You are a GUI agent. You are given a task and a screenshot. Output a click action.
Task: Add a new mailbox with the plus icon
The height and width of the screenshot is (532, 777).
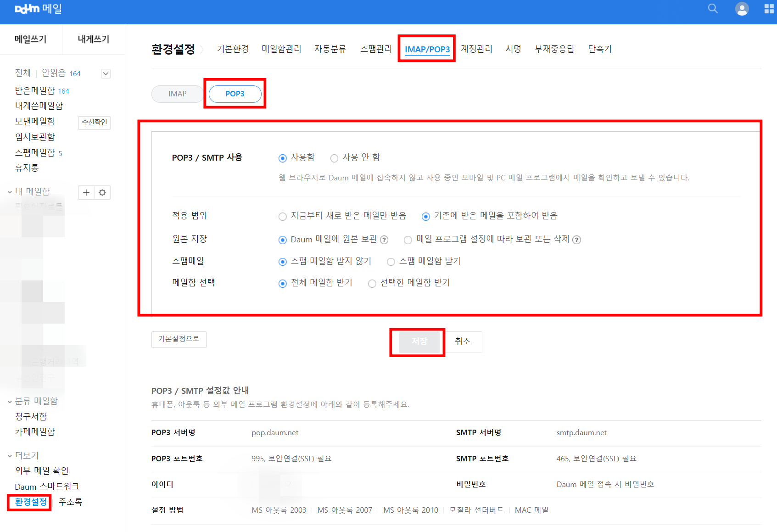86,192
